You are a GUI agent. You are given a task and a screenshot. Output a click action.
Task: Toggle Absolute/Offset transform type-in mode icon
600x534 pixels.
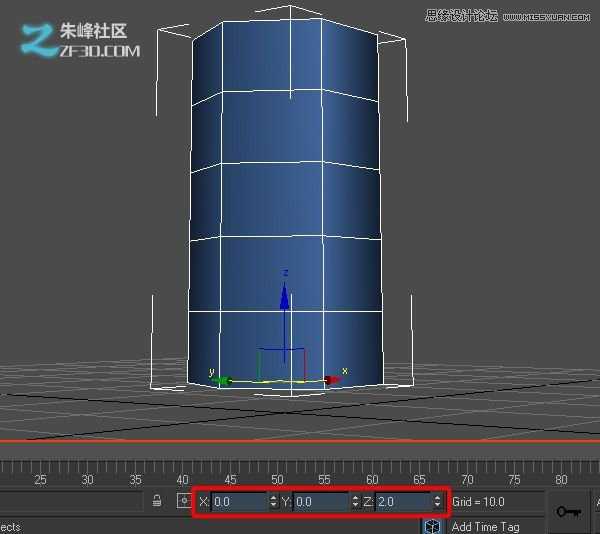pyautogui.click(x=184, y=501)
